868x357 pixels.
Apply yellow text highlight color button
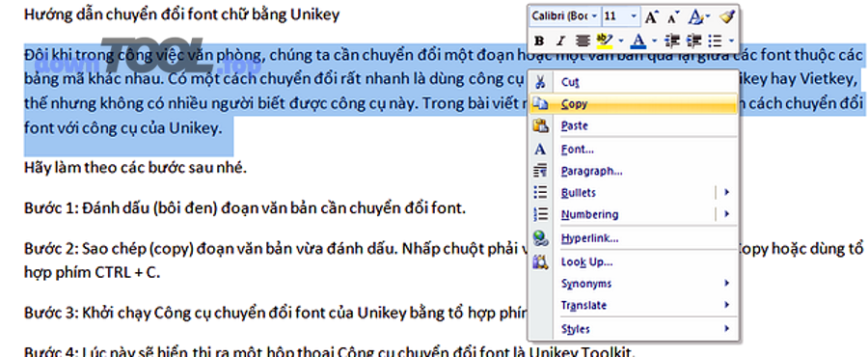coord(606,41)
